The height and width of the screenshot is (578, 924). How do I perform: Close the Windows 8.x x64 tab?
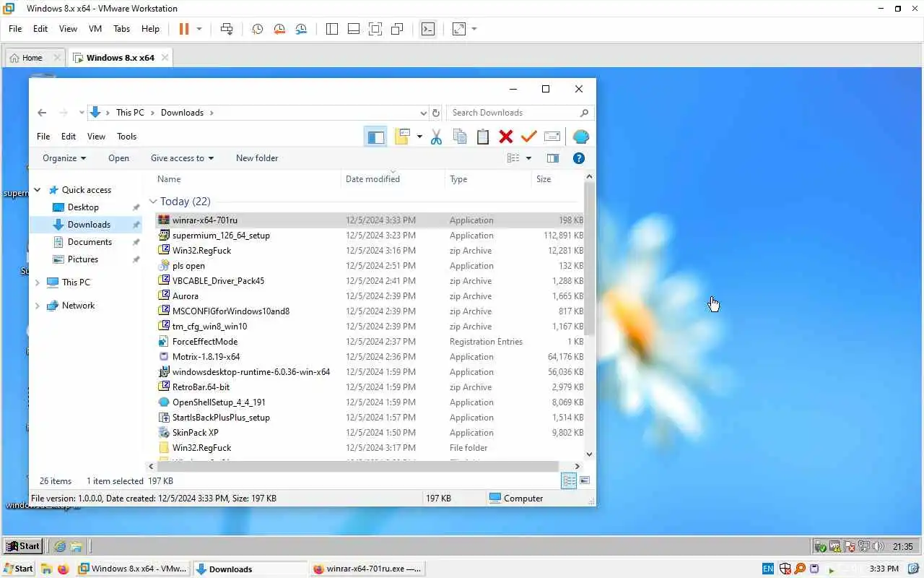click(165, 58)
